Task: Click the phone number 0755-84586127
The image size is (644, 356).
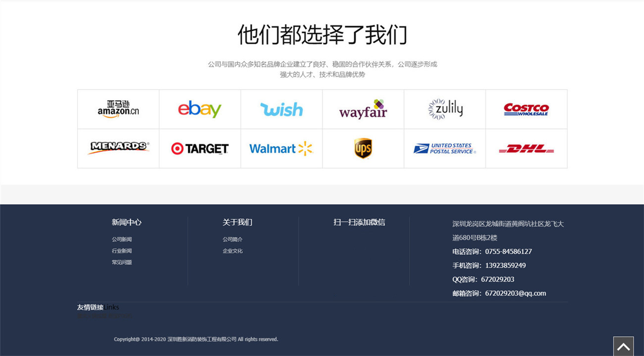Action: [x=508, y=251]
